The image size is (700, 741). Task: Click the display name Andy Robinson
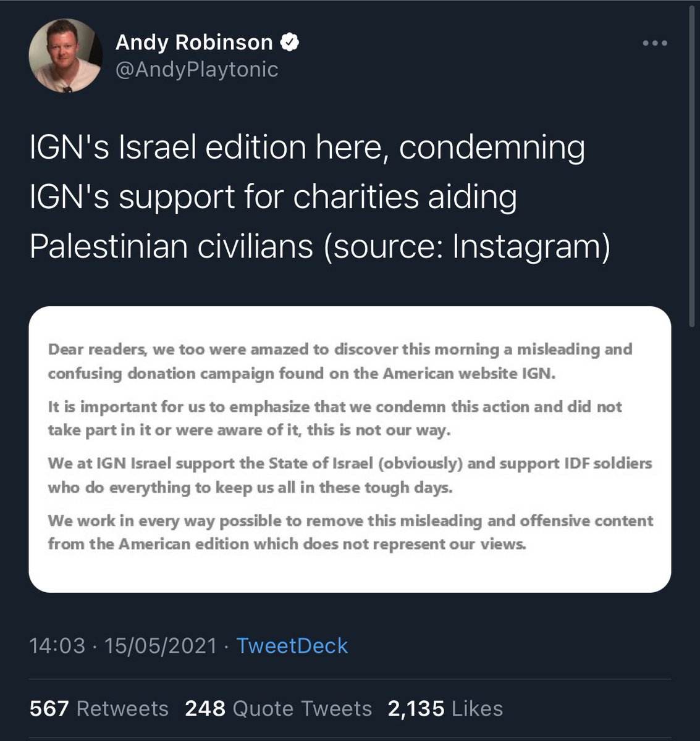[x=194, y=42]
